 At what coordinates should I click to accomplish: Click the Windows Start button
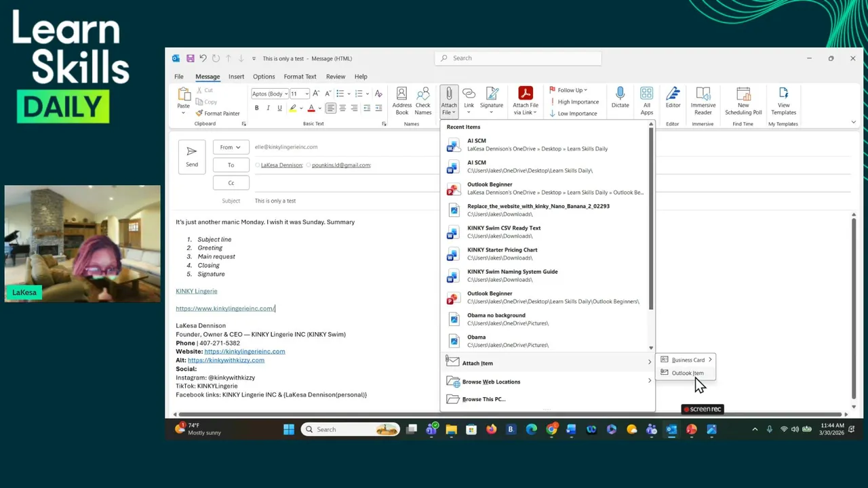click(x=289, y=429)
